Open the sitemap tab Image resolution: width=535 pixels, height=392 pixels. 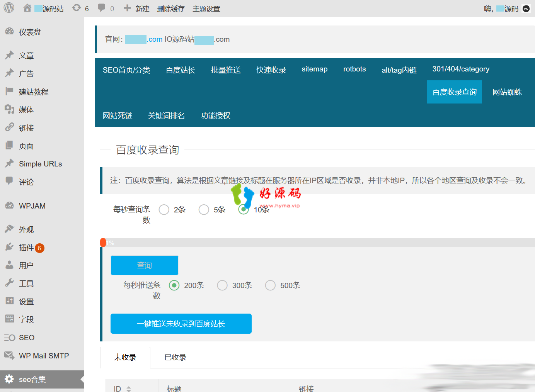(x=315, y=69)
